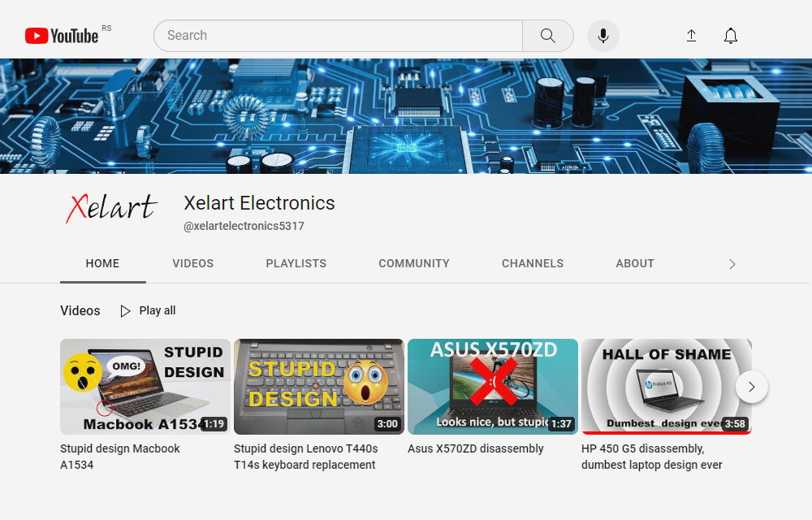This screenshot has width=812, height=520.
Task: Switch to the Home tab
Action: point(102,263)
